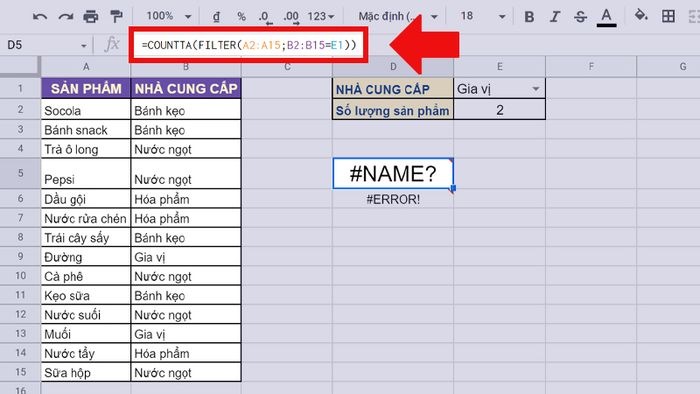
Task: Select column E header
Action: (x=500, y=66)
